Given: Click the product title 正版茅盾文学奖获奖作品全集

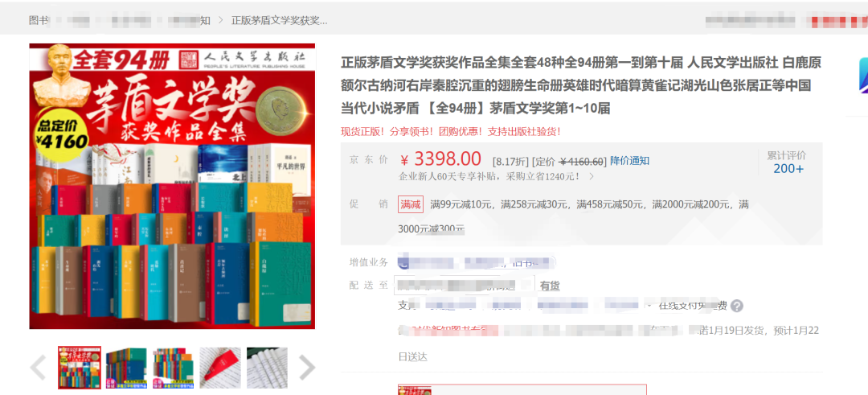Looking at the screenshot, I should click(x=581, y=85).
